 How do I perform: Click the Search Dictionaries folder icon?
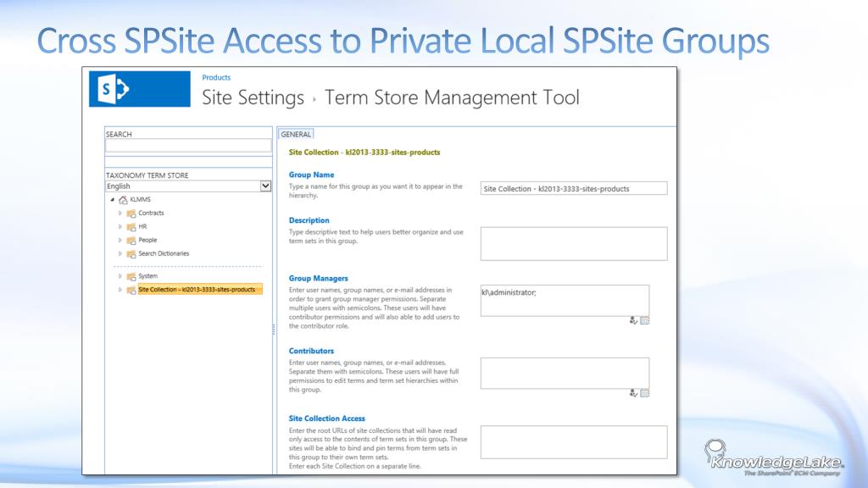coord(131,254)
